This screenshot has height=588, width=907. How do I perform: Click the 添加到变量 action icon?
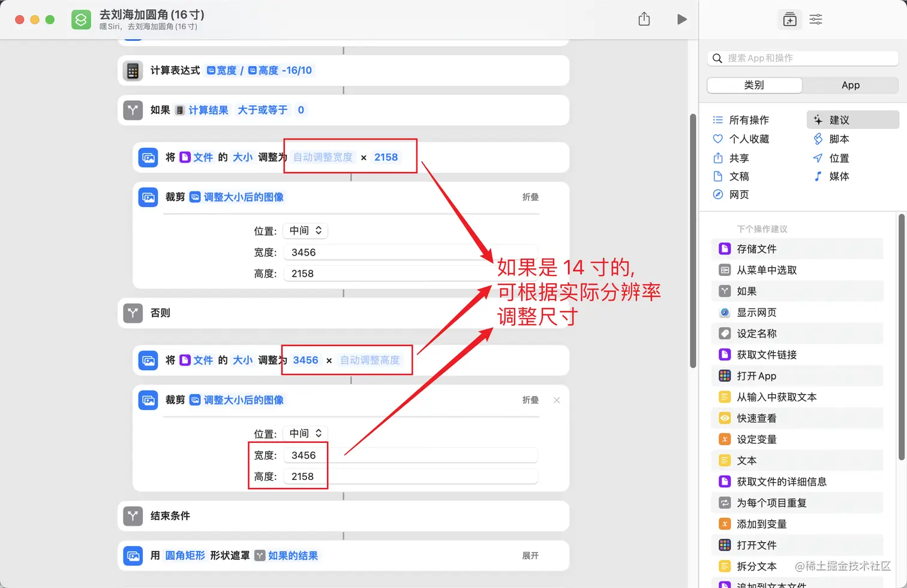725,524
